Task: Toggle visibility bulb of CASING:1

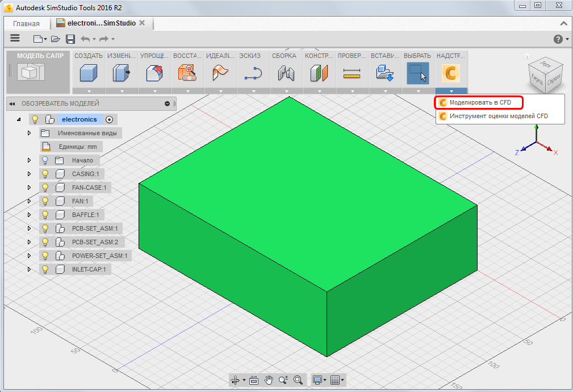Action: [x=45, y=174]
